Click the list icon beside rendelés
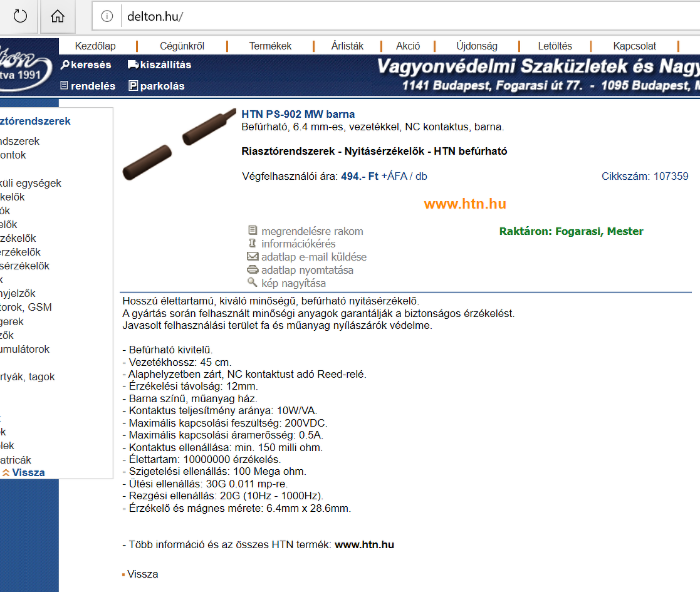This screenshot has width=700, height=592. pos(65,85)
